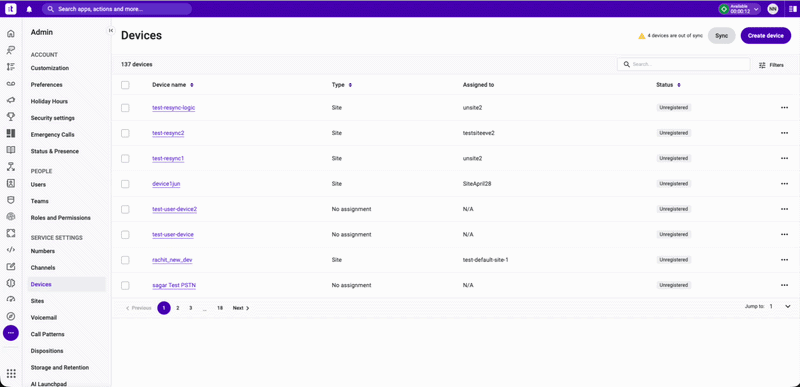The height and width of the screenshot is (387, 800).
Task: Tick the test-user-device row checkbox
Action: [x=125, y=235]
